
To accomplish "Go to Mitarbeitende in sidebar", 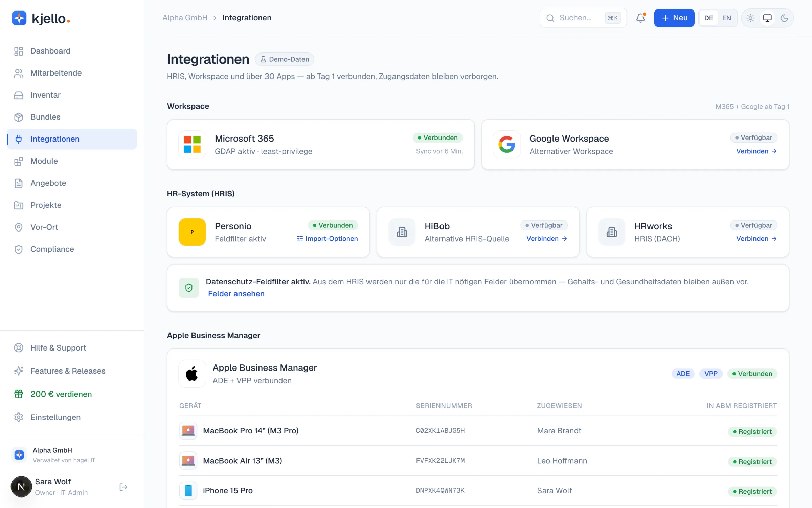I will click(72, 73).
